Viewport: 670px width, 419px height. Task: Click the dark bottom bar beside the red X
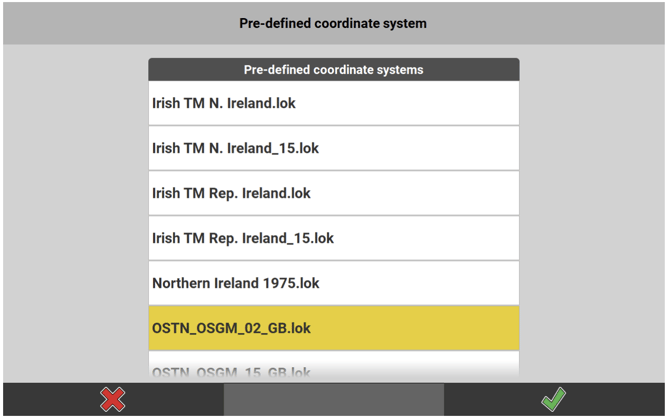point(180,400)
